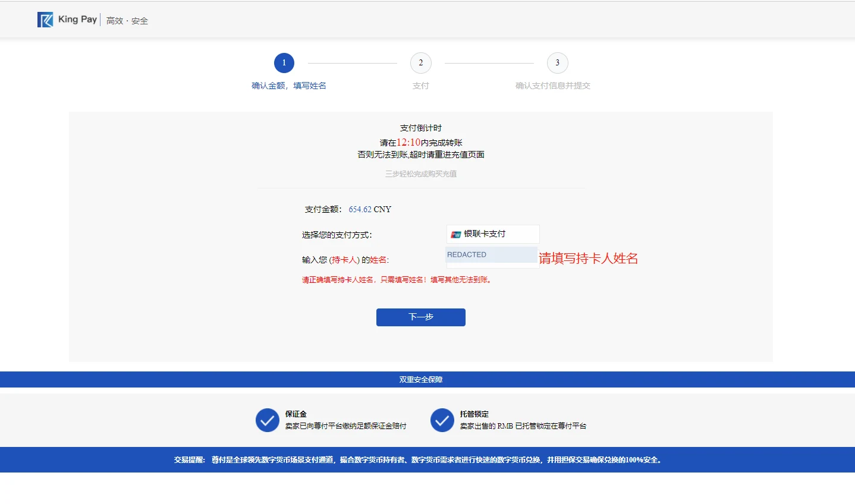Click the red 请填写持卡人姓名 hint
The height and width of the screenshot is (504, 855).
pyautogui.click(x=589, y=259)
